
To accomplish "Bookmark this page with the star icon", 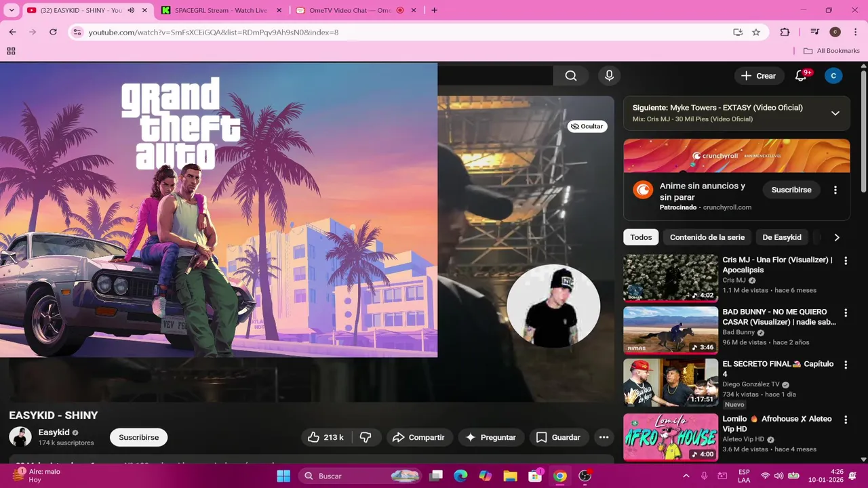I will (x=756, y=32).
